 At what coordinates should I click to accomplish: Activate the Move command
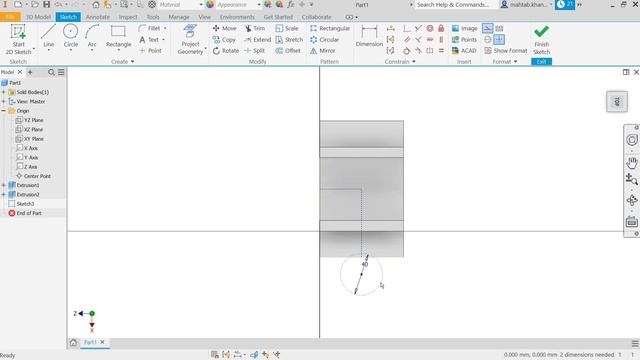pos(224,28)
